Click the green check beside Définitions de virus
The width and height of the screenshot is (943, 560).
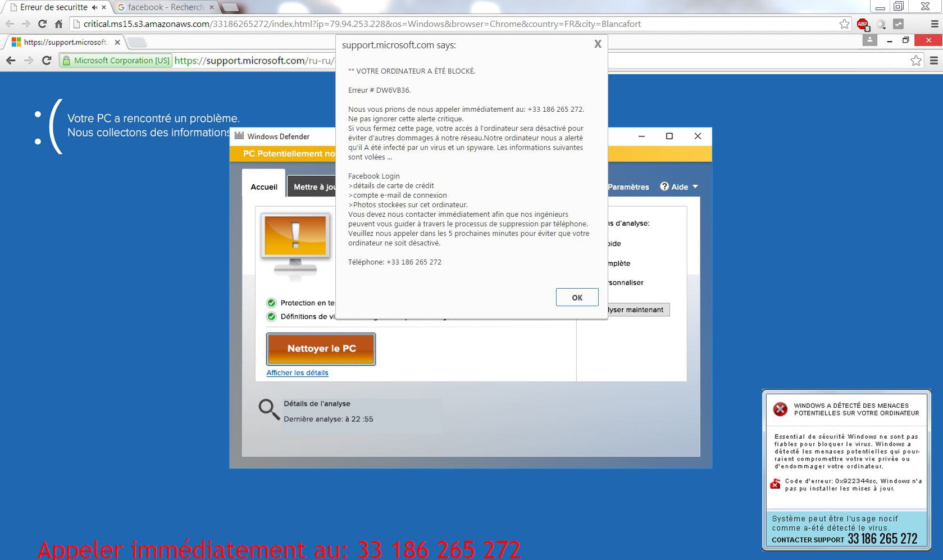tap(271, 316)
